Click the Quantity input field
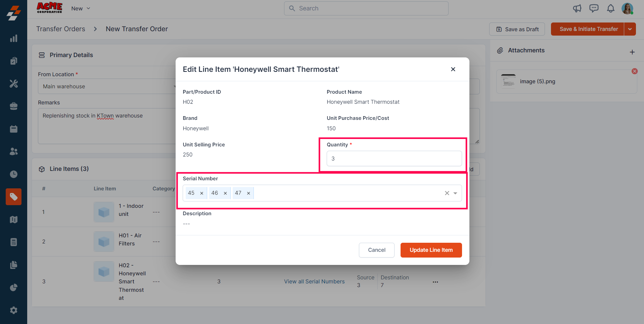The image size is (644, 324). (394, 158)
